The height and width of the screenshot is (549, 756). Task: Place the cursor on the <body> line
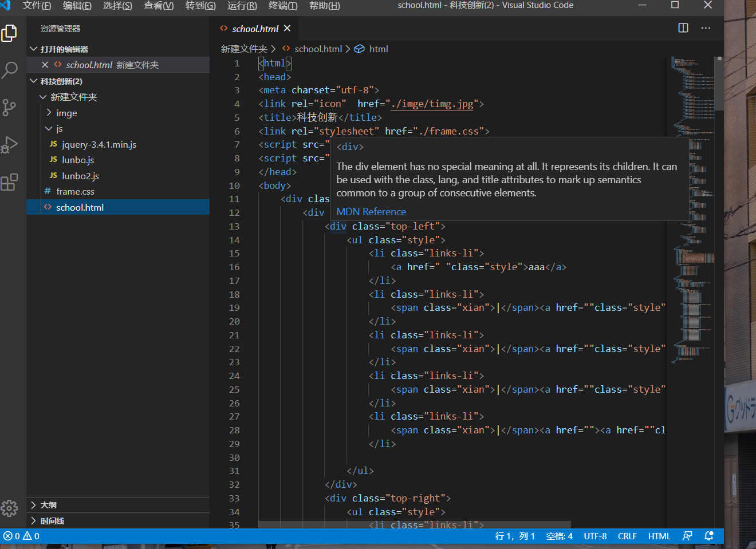[275, 185]
